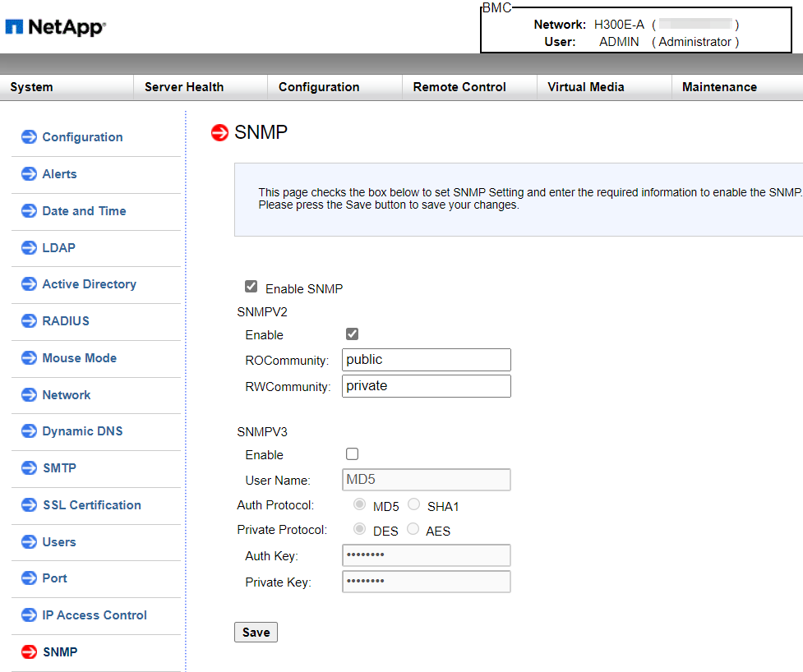803x672 pixels.
Task: Click the RWCommunity field containing private
Action: 426,386
